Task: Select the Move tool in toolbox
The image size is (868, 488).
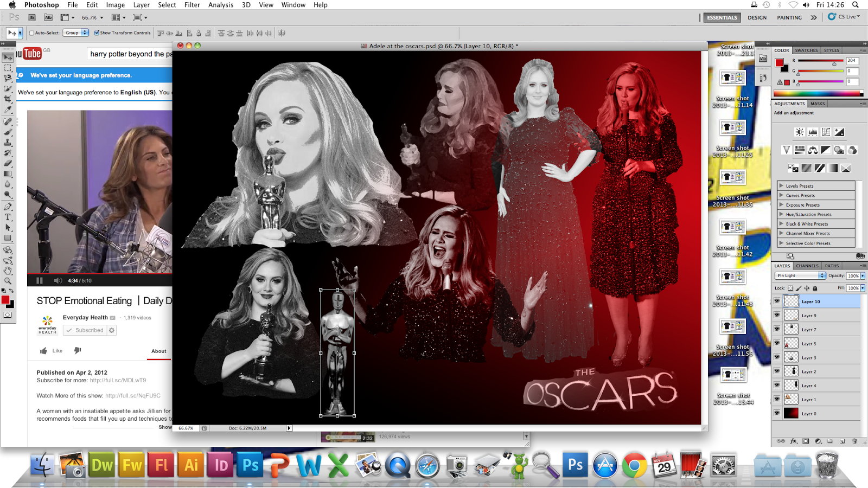Action: click(x=8, y=57)
